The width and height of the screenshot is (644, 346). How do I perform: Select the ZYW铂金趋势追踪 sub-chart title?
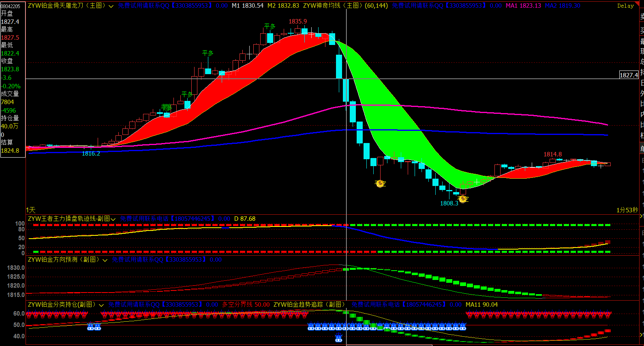point(309,305)
